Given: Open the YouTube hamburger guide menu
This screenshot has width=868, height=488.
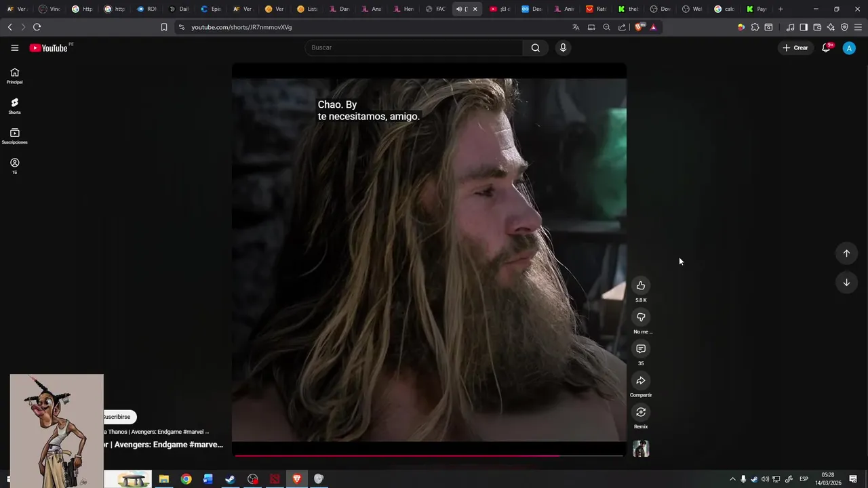Looking at the screenshot, I should point(14,47).
